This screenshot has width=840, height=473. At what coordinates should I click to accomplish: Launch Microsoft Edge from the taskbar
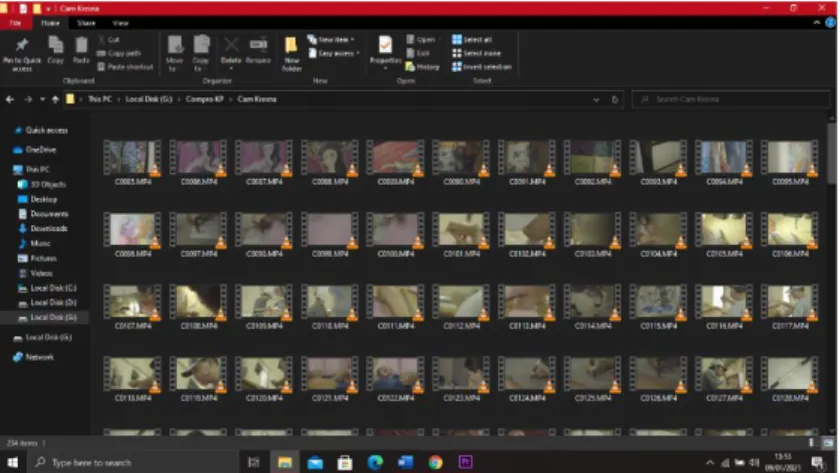(x=375, y=462)
